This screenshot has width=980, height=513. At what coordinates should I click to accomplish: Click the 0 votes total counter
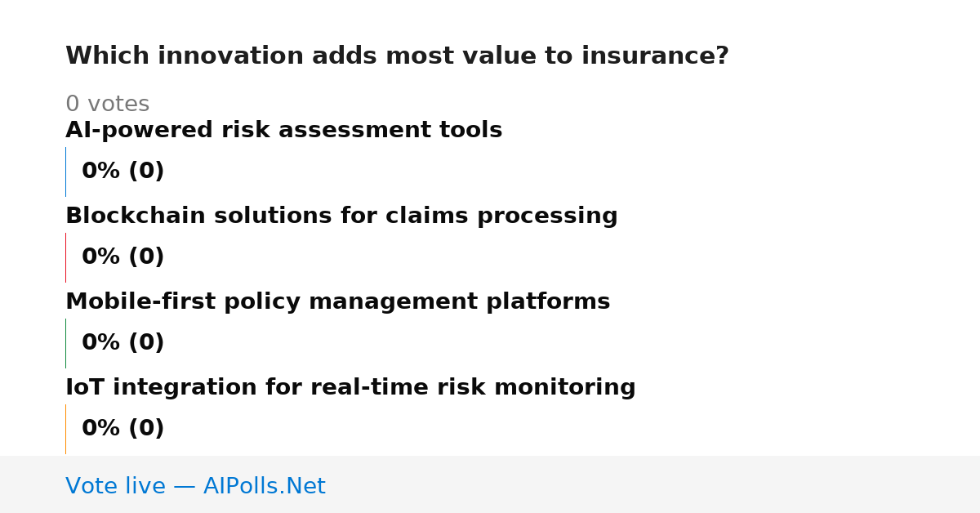click(107, 105)
